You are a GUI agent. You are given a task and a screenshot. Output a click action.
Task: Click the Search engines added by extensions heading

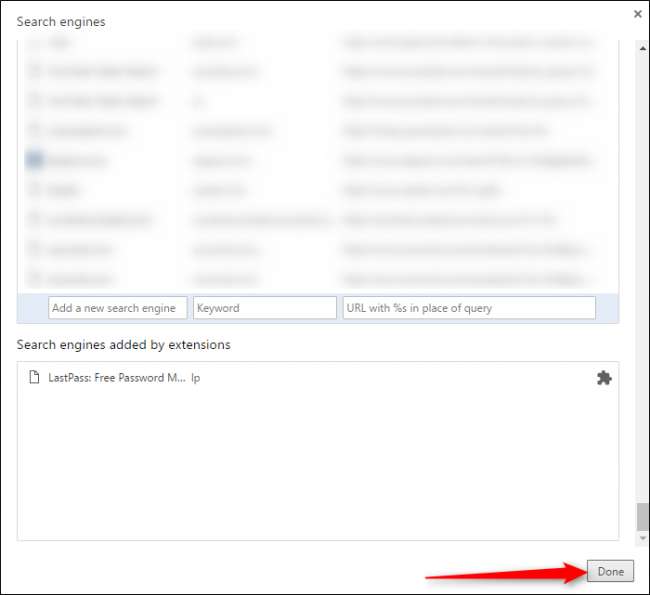[124, 345]
